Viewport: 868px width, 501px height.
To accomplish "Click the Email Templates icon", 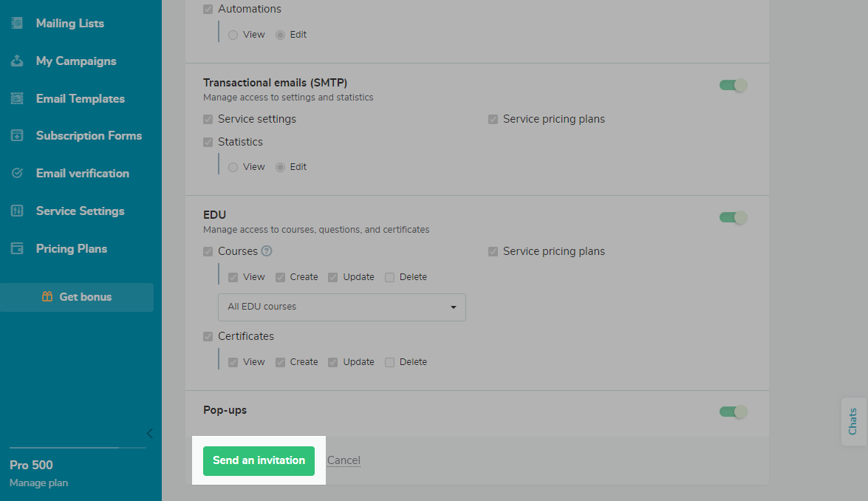I will [17, 99].
